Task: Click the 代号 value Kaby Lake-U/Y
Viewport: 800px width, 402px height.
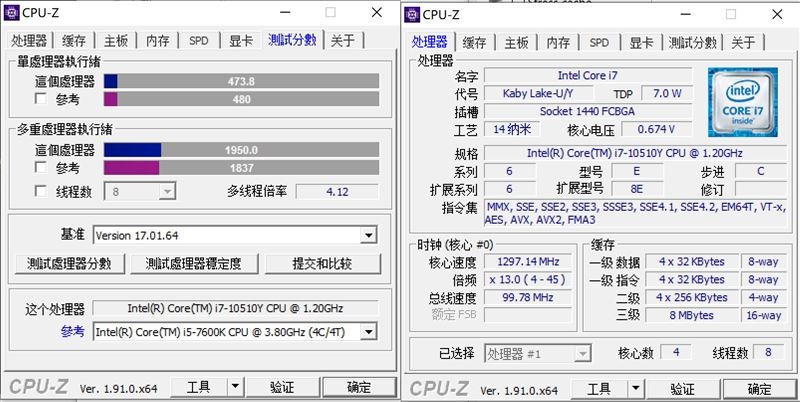Action: 538,93
